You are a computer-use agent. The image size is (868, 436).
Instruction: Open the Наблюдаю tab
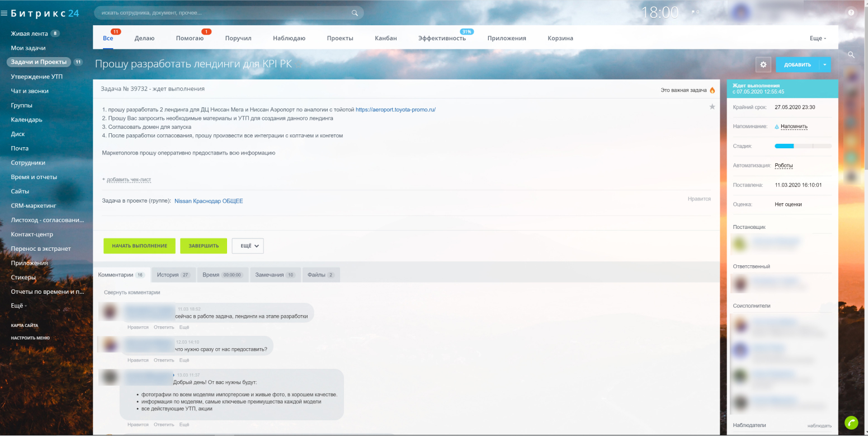coord(289,38)
